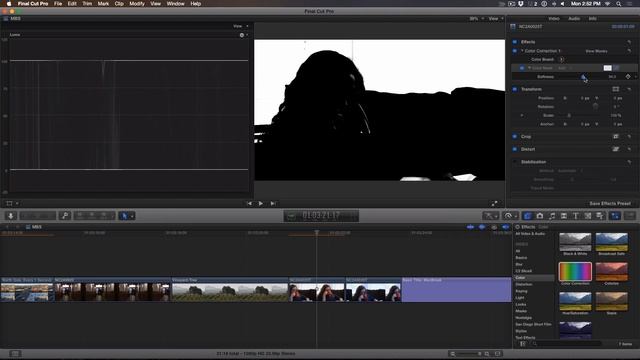
Task: Open the enhancements magic wand menu
Action: [491, 216]
